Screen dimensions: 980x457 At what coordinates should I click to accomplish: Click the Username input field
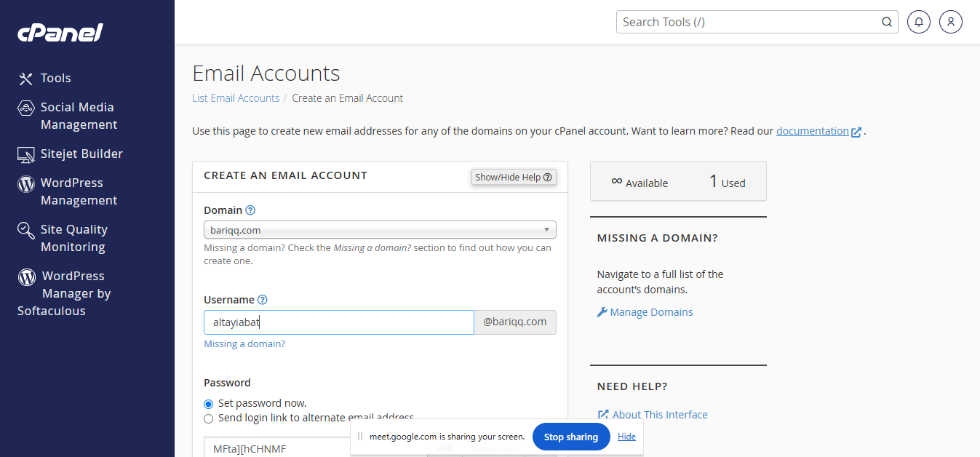pyautogui.click(x=338, y=322)
